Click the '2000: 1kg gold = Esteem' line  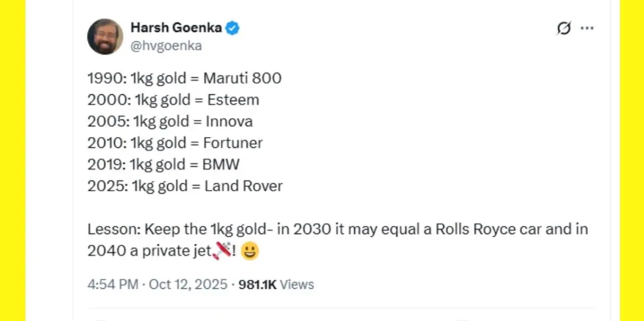point(173,100)
